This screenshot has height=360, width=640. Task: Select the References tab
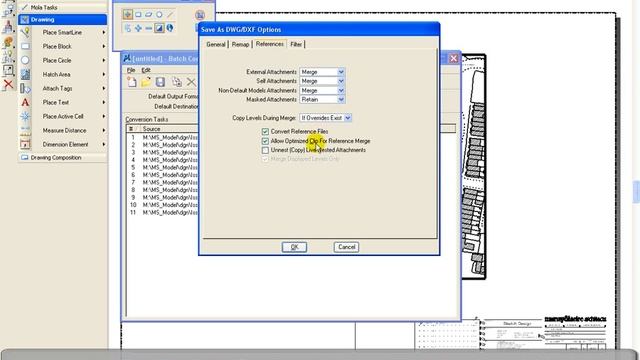point(270,44)
